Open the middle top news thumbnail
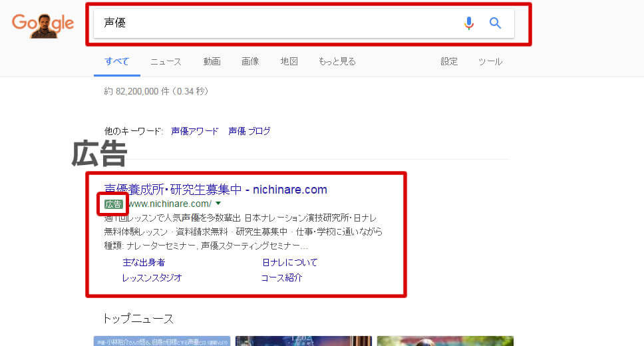This screenshot has width=644, height=346. click(303, 341)
